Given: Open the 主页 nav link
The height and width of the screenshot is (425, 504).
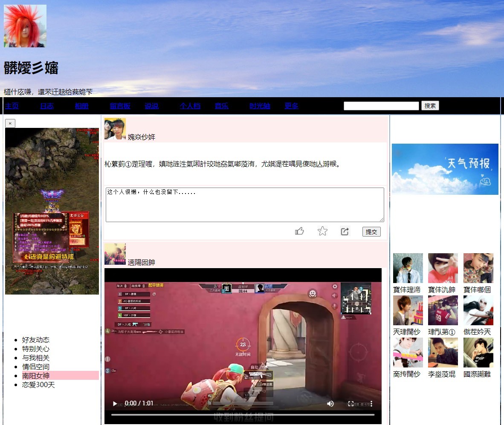Looking at the screenshot, I should pos(12,106).
